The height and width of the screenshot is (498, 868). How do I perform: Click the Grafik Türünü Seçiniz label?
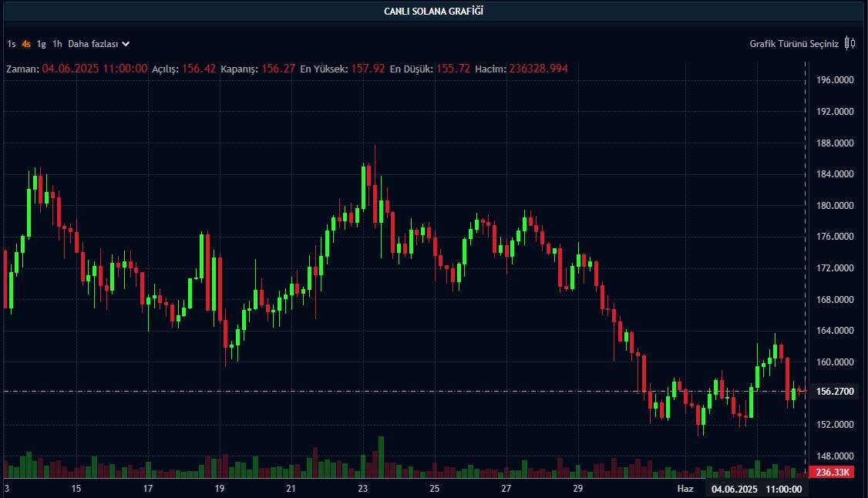[794, 44]
